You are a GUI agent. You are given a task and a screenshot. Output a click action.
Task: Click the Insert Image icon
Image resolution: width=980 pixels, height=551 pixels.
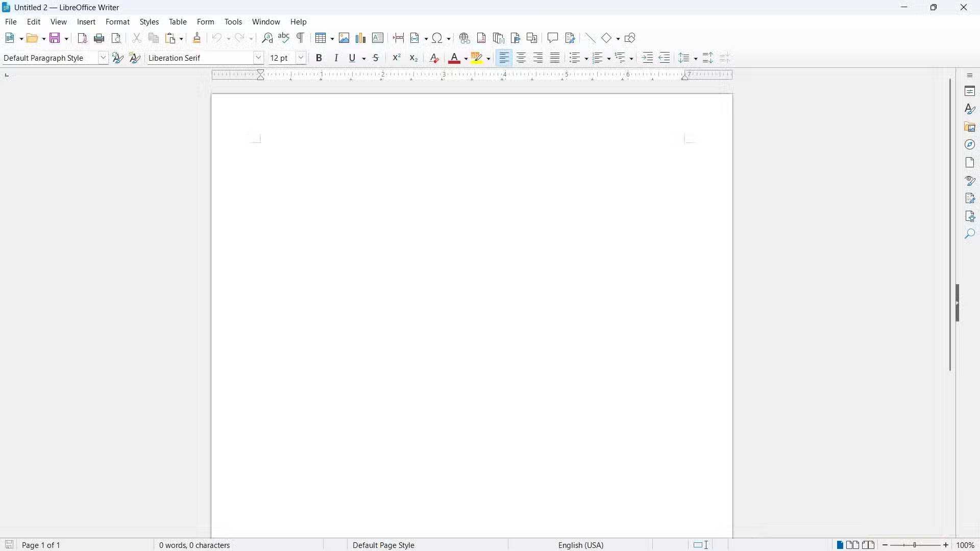345,38
